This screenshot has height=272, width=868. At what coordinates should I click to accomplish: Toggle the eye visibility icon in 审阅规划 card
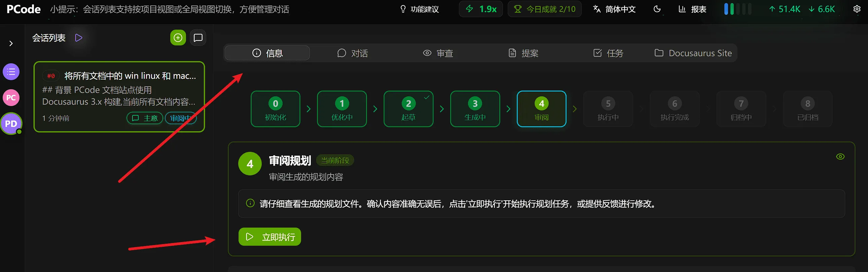840,157
